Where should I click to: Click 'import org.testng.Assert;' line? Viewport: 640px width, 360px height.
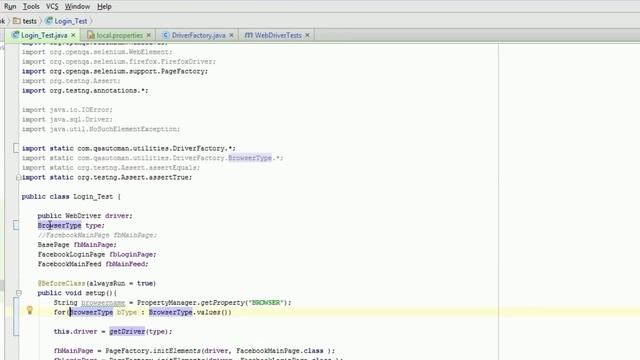click(71, 81)
